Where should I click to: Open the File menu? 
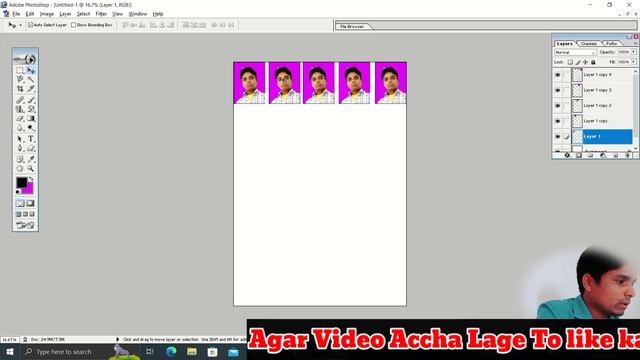(16, 14)
